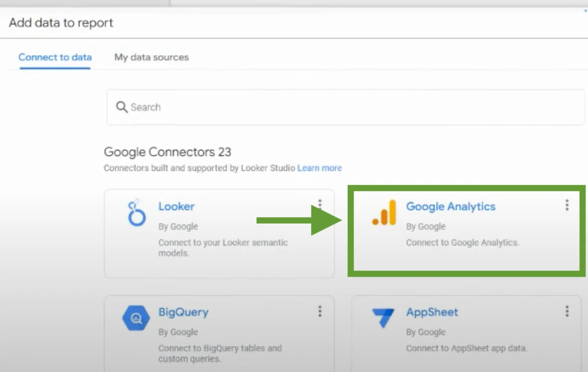Screen dimensions: 588x372
Task: Switch to the My data sources tab
Action: (152, 57)
